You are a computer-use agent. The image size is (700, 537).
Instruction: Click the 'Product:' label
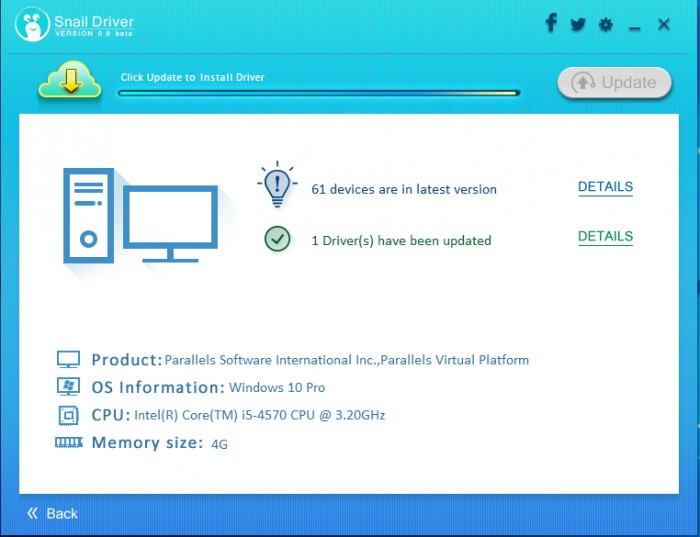pyautogui.click(x=127, y=360)
